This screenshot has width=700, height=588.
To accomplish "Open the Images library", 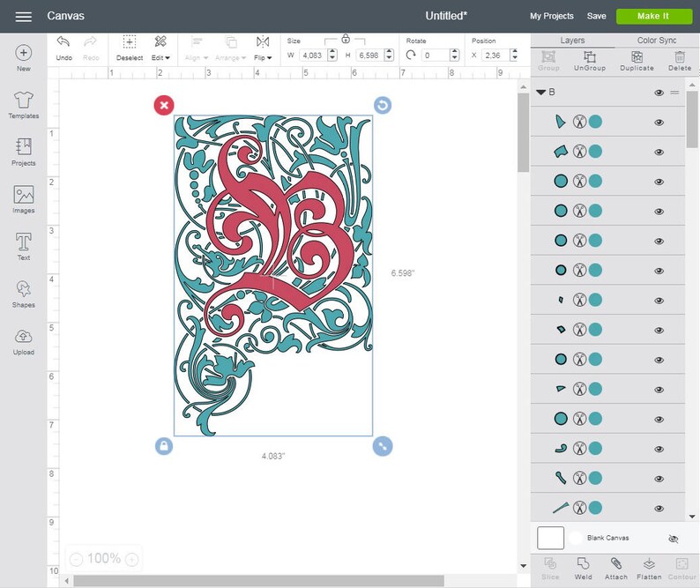I will 24,199.
